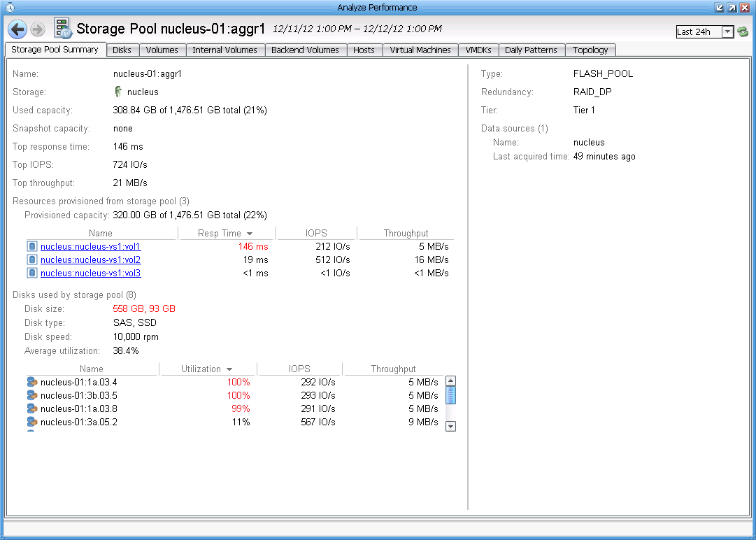
Task: Open the nucleus:nucleus-vs1:vol1 link
Action: [91, 247]
